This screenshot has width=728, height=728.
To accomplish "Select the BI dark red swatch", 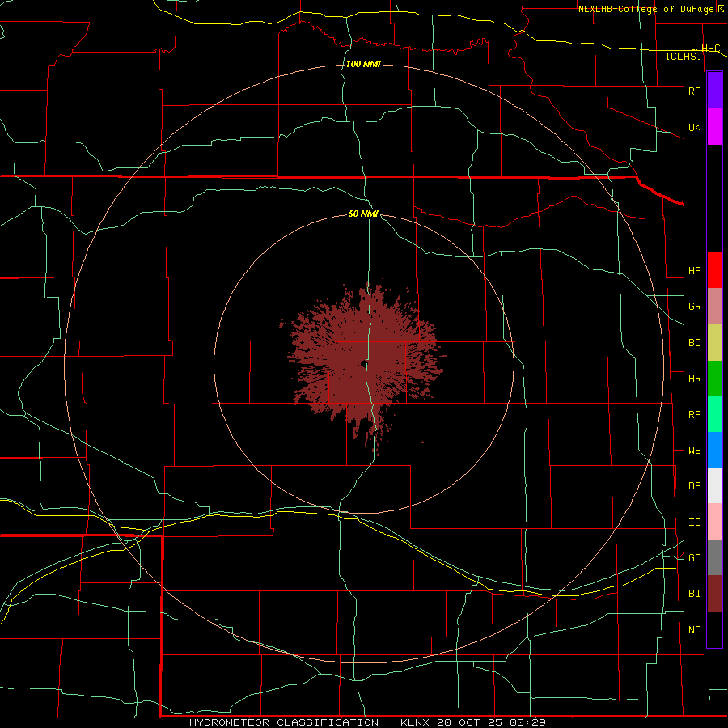I will pyautogui.click(x=714, y=594).
